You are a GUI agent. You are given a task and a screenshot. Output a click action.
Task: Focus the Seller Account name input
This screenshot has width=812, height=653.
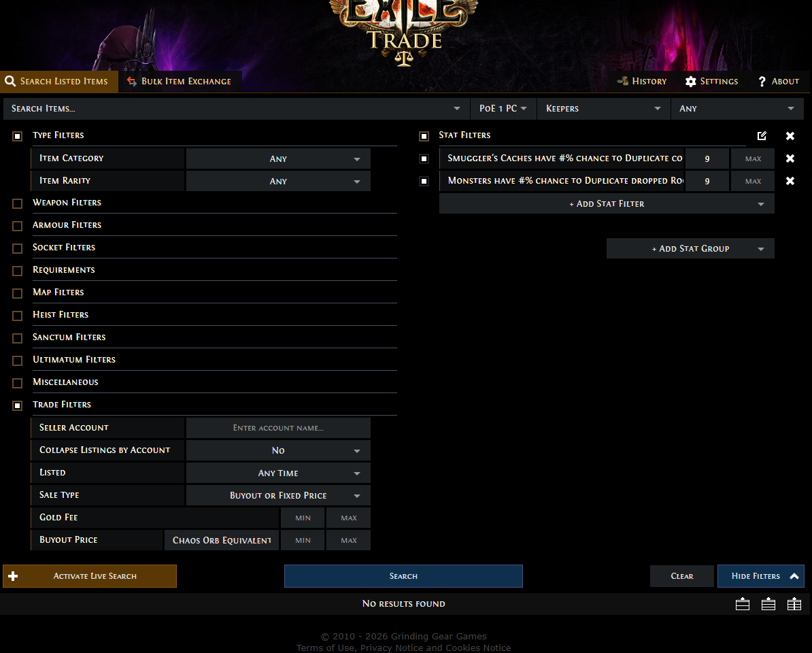click(278, 428)
